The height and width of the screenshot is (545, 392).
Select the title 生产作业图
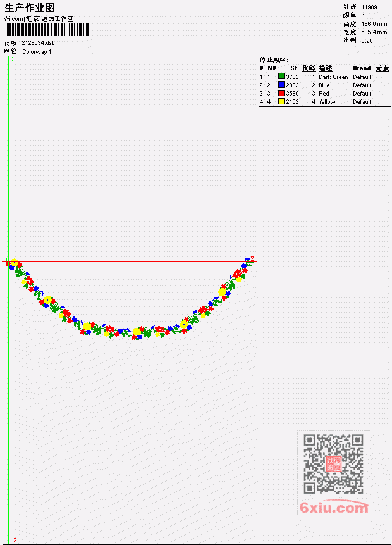pos(30,8)
